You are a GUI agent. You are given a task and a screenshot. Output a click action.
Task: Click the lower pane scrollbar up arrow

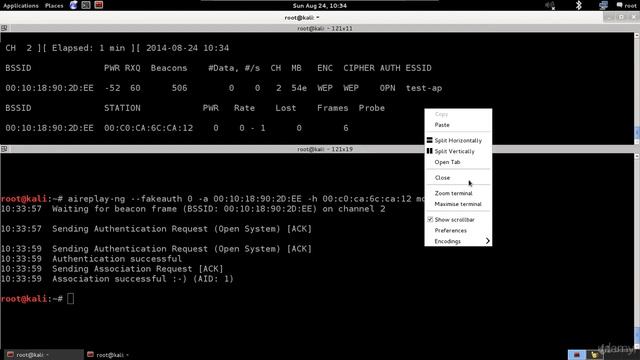637,156
